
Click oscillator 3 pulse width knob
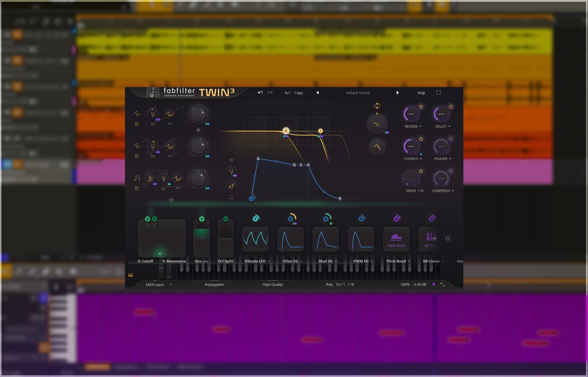(150, 178)
